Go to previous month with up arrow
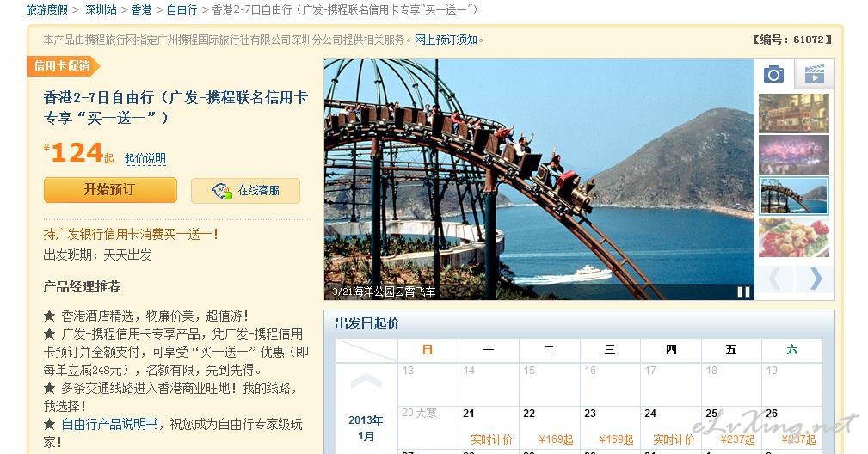Image resolution: width=868 pixels, height=454 pixels. [366, 380]
